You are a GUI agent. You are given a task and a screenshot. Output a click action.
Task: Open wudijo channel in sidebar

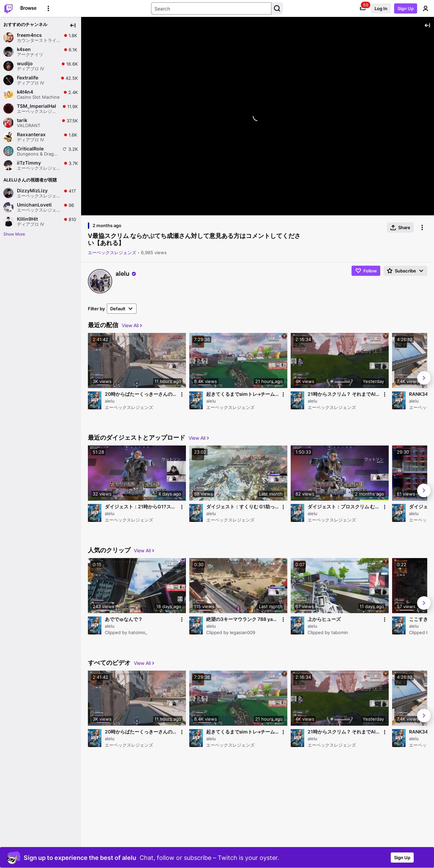pos(41,66)
